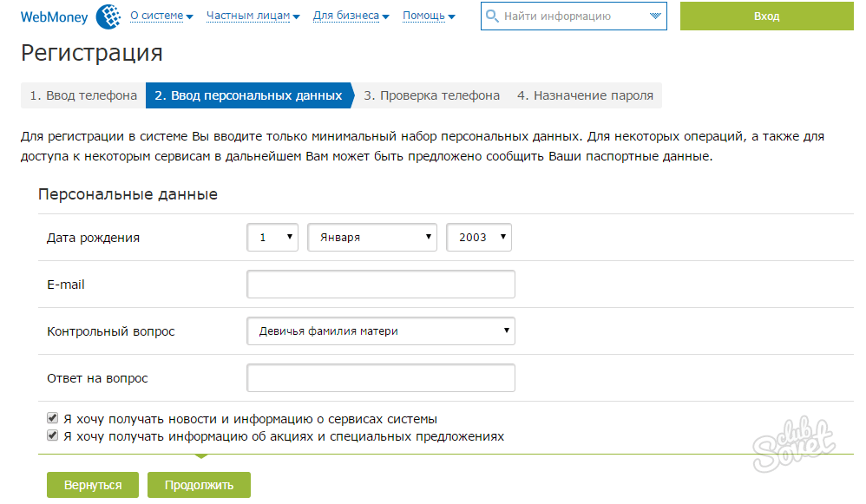
Task: Select step «3. Проверка телефона»
Action: pos(431,95)
